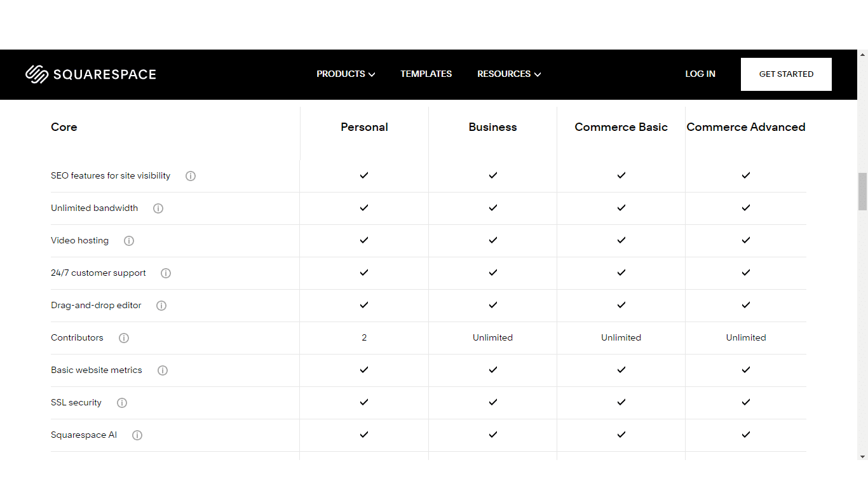This screenshot has height=488, width=868.
Task: Click the Squarespace logo
Action: point(91,74)
